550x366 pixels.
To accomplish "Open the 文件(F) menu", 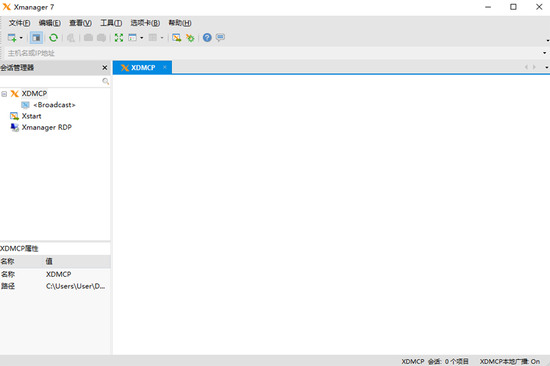I will pos(19,23).
